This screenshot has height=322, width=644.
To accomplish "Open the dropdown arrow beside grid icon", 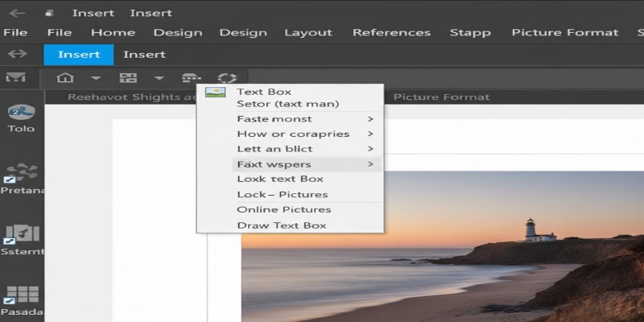I will [159, 78].
